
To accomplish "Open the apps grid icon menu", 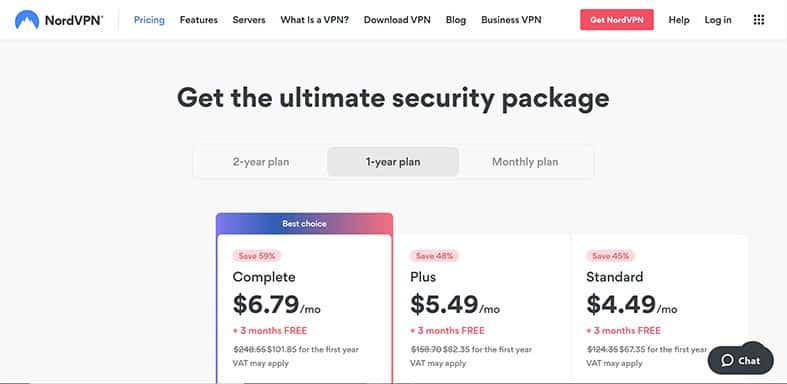I will [759, 20].
